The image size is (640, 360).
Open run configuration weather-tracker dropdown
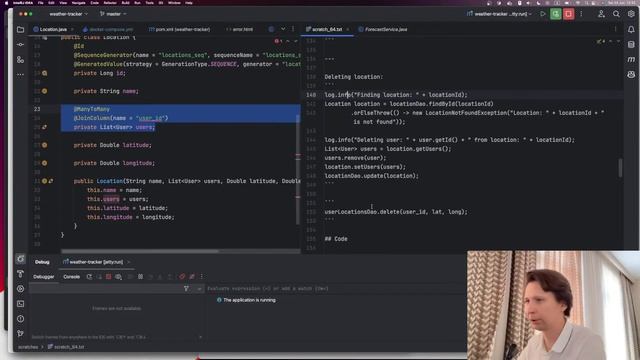(499, 14)
